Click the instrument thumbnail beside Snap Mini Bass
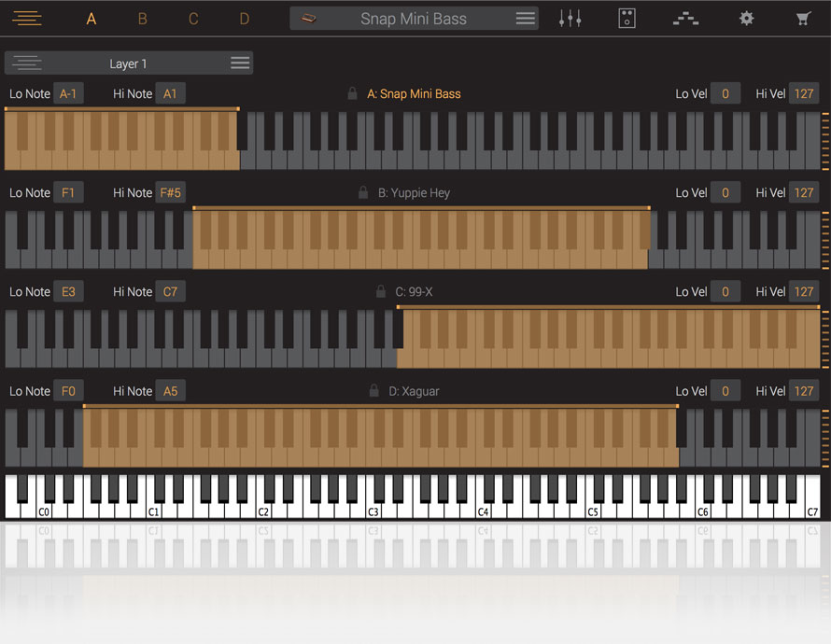This screenshot has width=831, height=644. (309, 19)
